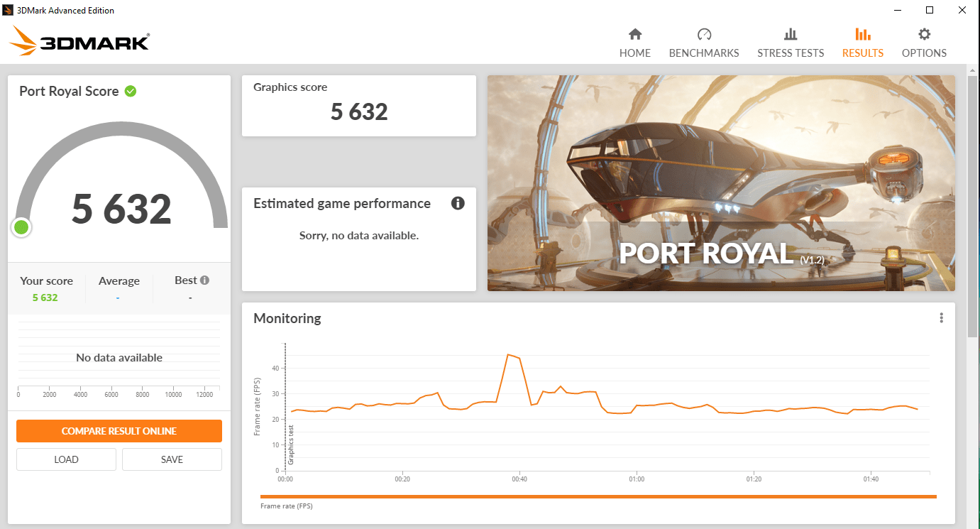
Task: Click the 'Graphics test' marker label on the graph
Action: (291, 445)
